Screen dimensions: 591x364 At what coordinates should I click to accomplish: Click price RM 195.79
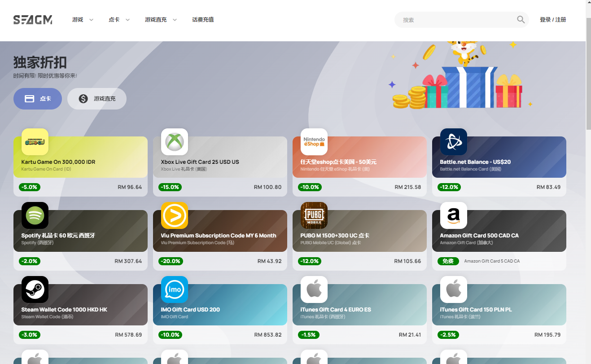click(x=547, y=335)
